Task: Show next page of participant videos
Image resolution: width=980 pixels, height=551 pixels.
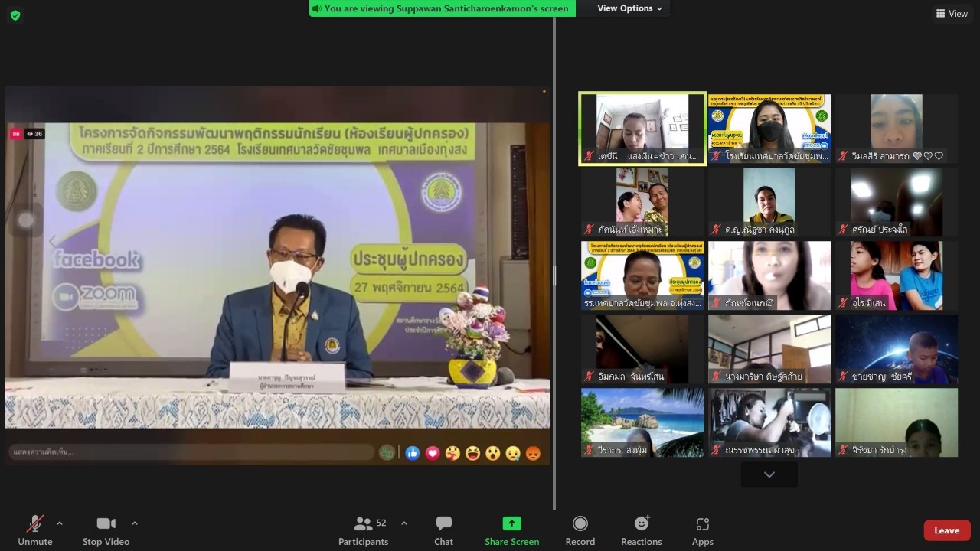Action: tap(769, 474)
